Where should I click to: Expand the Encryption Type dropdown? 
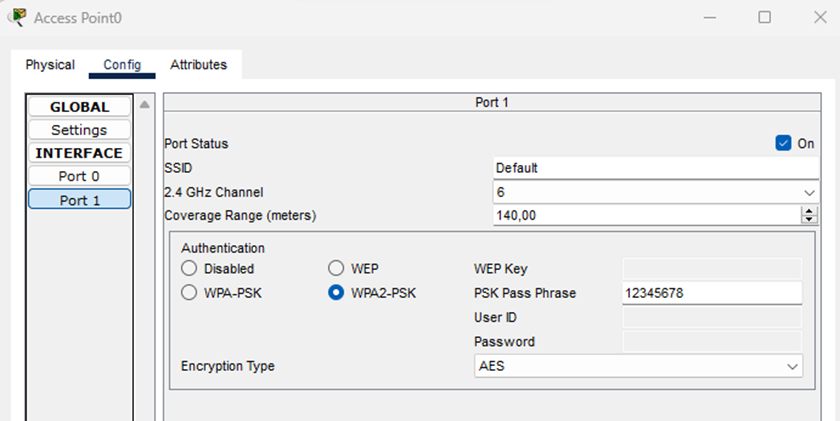click(x=639, y=367)
